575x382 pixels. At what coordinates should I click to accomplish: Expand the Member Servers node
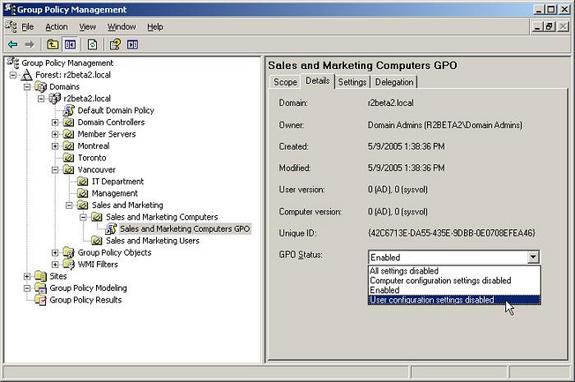[x=55, y=134]
